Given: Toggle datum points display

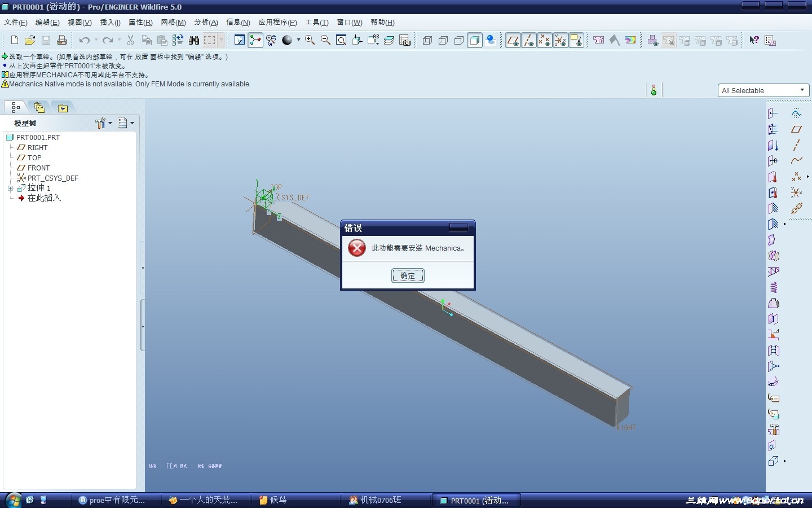Looking at the screenshot, I should [x=545, y=40].
